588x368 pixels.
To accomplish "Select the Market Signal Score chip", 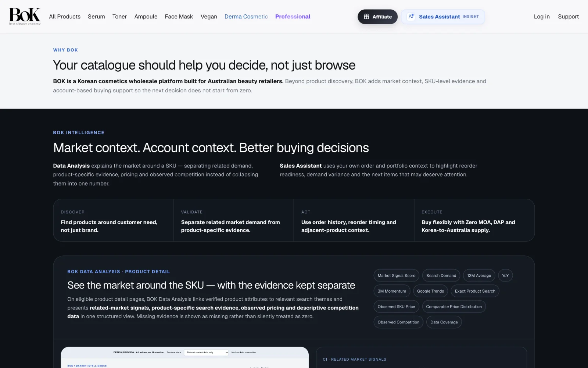I will coord(397,276).
